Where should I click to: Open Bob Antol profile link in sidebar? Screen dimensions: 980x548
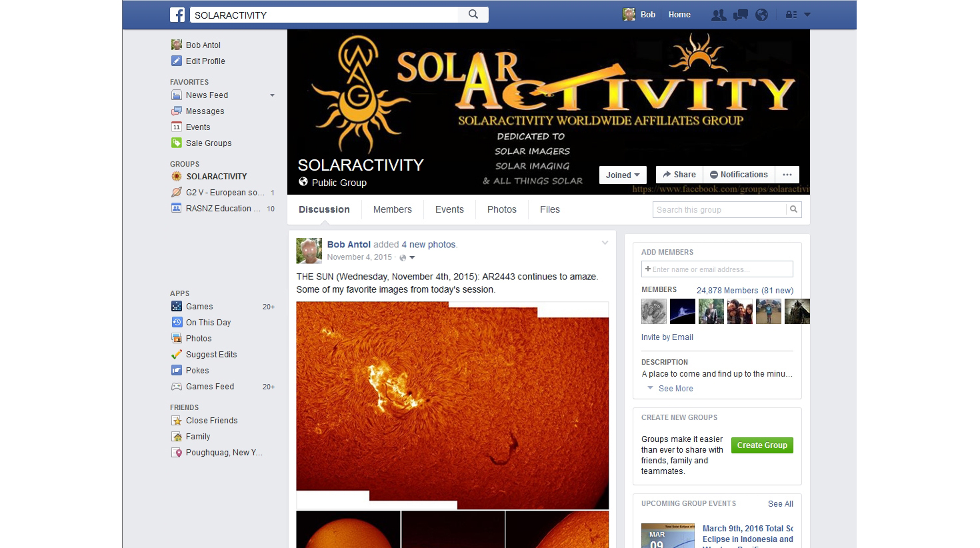click(x=203, y=45)
